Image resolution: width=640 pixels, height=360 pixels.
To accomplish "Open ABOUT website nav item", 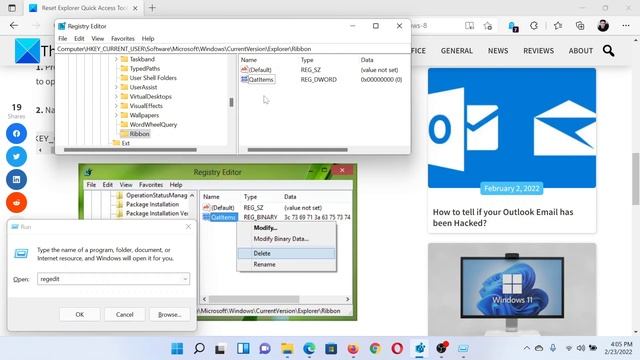I will tap(581, 51).
